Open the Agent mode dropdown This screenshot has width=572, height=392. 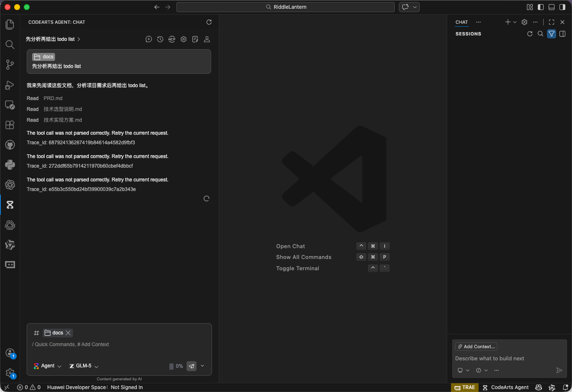(48, 366)
